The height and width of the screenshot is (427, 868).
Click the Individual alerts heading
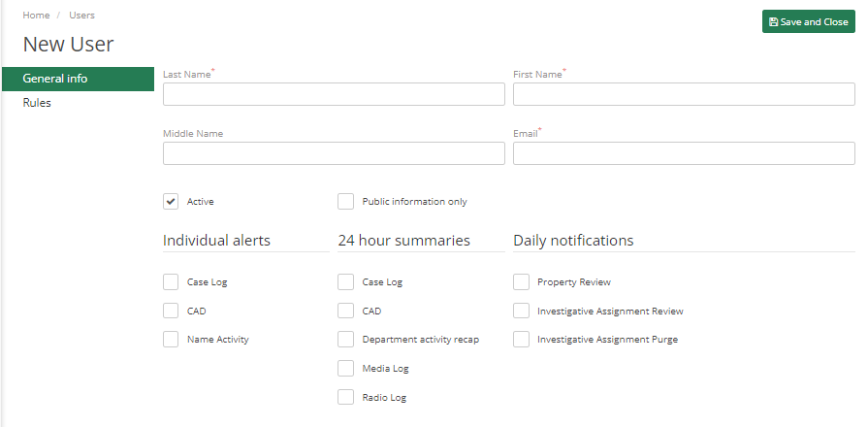click(x=216, y=241)
